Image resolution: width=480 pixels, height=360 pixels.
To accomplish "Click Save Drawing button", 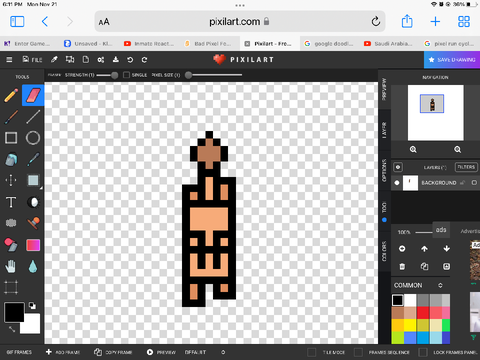I will 452,60.
